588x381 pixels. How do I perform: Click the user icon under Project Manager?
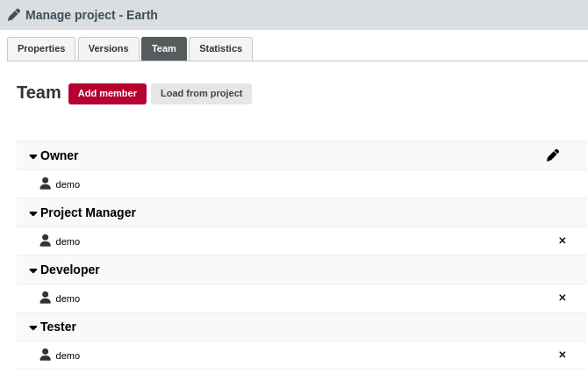[x=46, y=241]
